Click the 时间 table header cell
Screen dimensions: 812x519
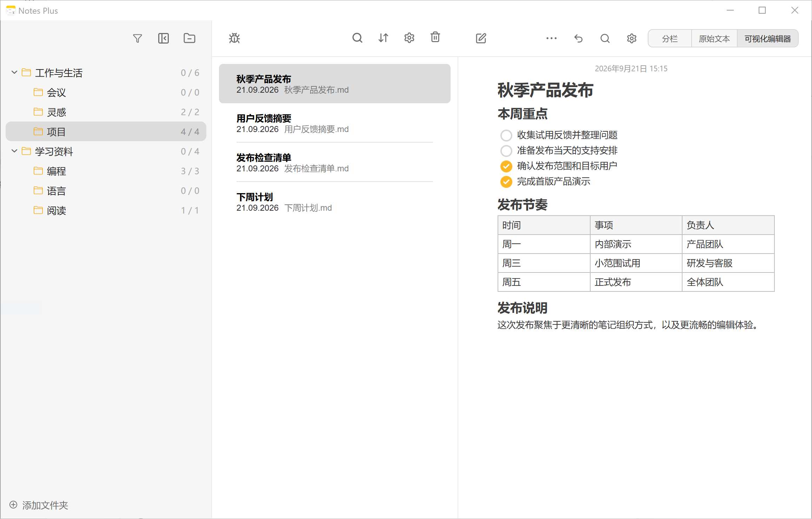pyautogui.click(x=544, y=225)
